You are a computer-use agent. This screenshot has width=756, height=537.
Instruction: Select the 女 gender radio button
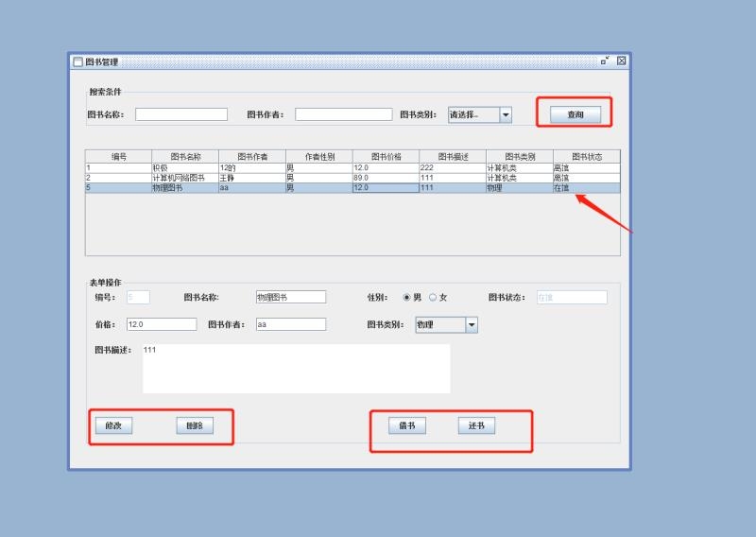tap(433, 298)
